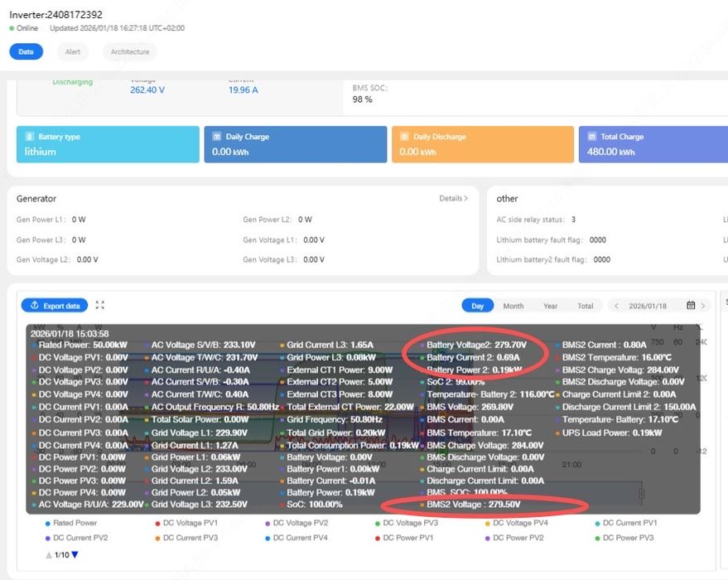Switch to the Data tab
This screenshot has width=728, height=580.
pyautogui.click(x=26, y=51)
